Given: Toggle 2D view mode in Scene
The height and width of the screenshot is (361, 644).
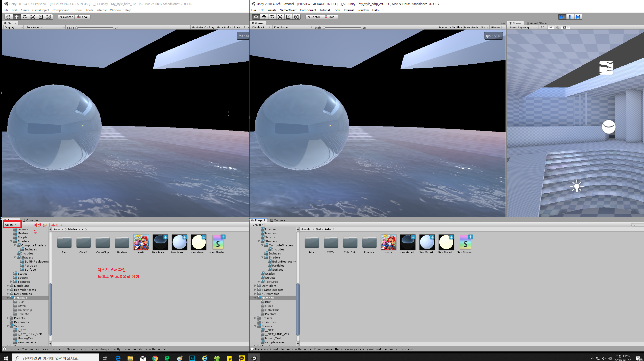Looking at the screenshot, I should pos(542,27).
